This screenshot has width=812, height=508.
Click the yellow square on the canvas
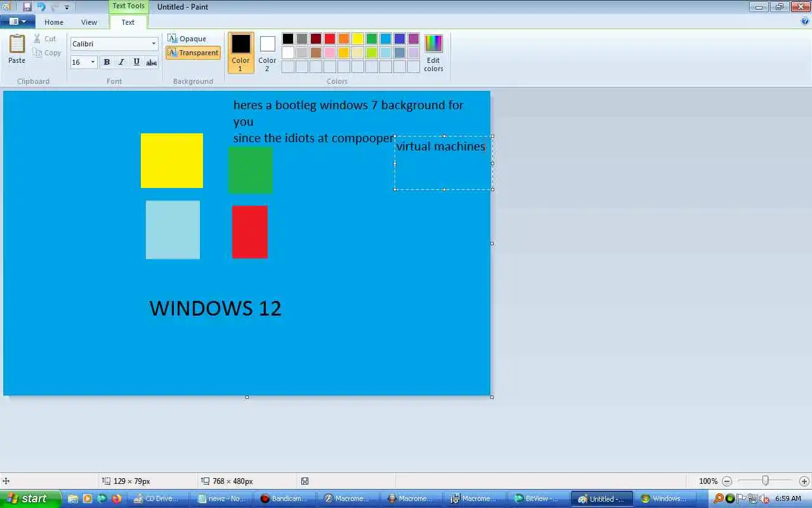pos(172,161)
